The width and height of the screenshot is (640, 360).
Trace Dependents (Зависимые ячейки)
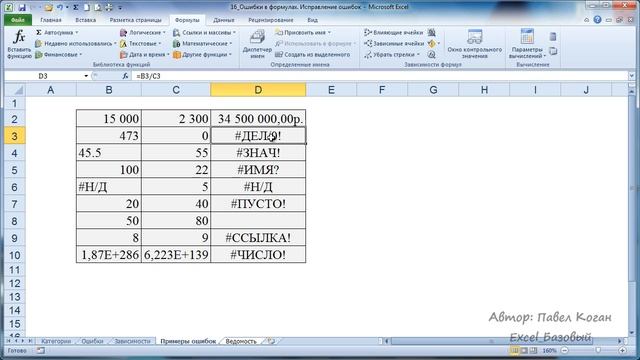click(393, 43)
